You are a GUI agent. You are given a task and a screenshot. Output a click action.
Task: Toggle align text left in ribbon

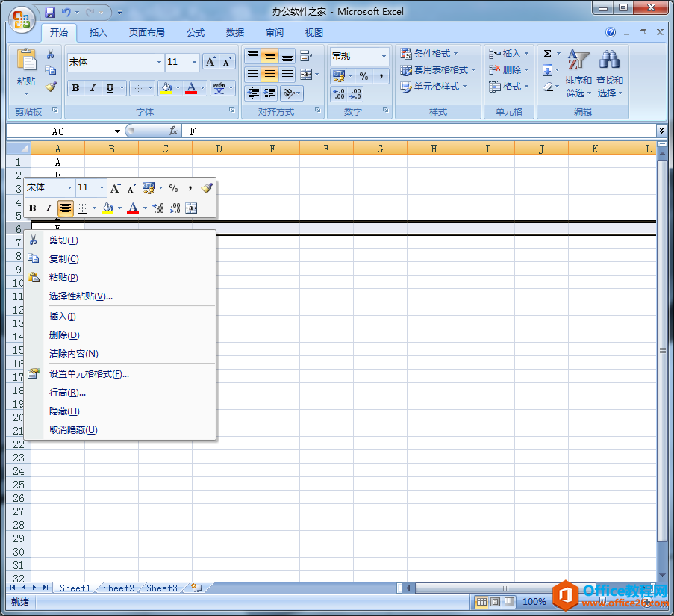253,75
